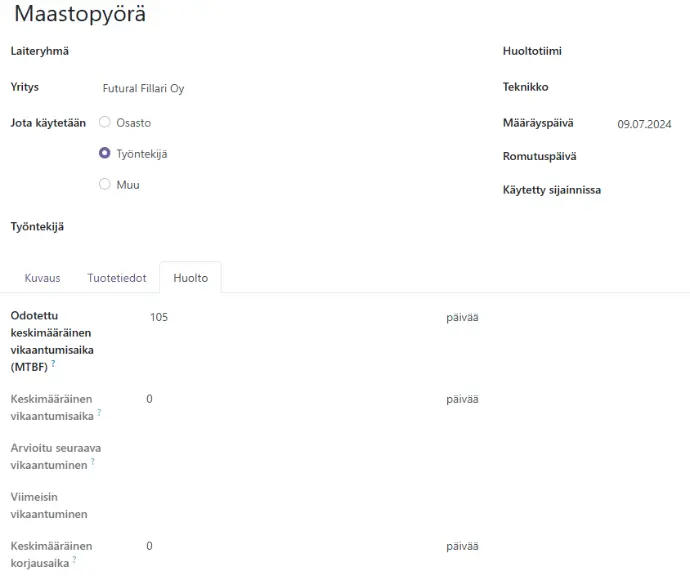
Task: Select the Huolto tab
Action: click(190, 278)
